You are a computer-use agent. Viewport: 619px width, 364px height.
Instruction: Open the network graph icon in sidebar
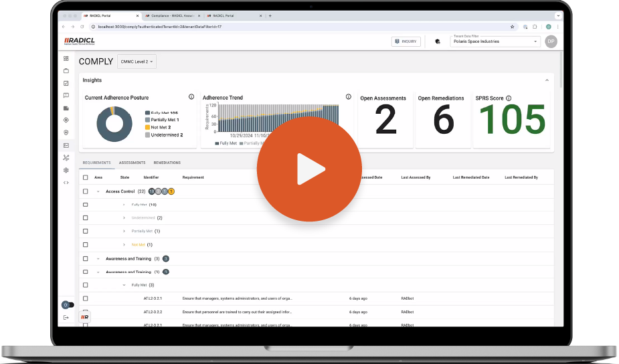[x=66, y=158]
